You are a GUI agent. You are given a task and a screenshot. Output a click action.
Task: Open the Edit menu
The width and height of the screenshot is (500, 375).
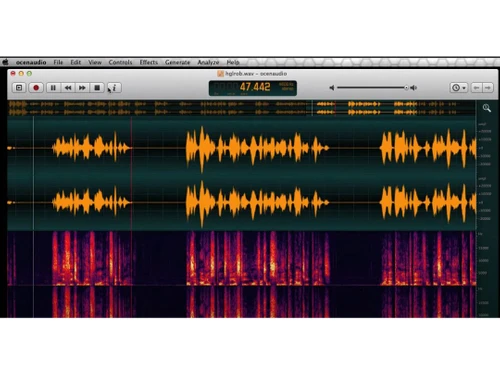76,62
